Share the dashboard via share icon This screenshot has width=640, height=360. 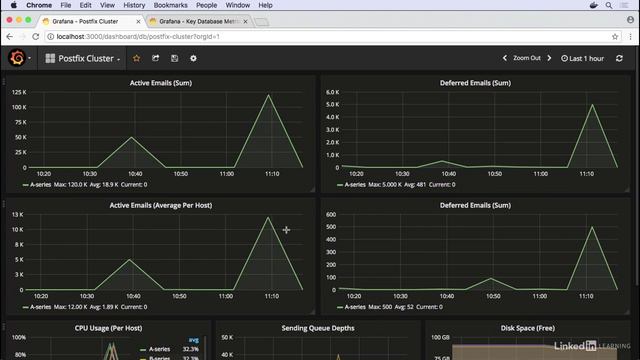[x=156, y=58]
